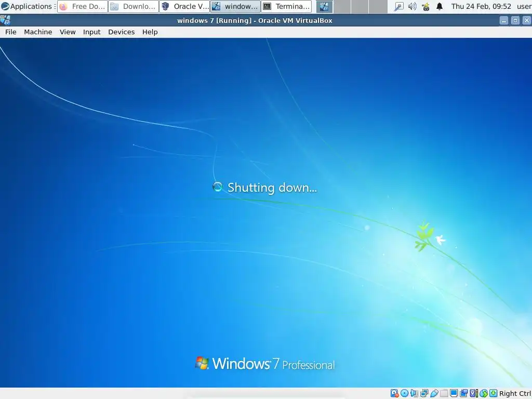This screenshot has height=399, width=532.
Task: Click the keyboard capture green arrow icon
Action: [494, 393]
